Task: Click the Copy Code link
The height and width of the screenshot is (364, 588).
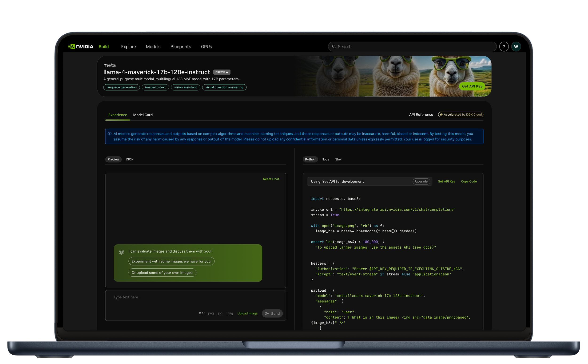Action: point(469,181)
